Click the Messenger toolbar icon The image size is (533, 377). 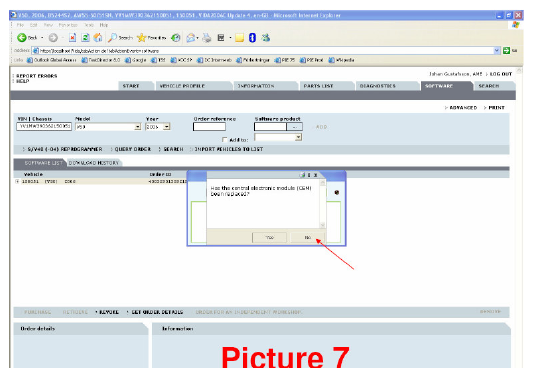(x=265, y=38)
